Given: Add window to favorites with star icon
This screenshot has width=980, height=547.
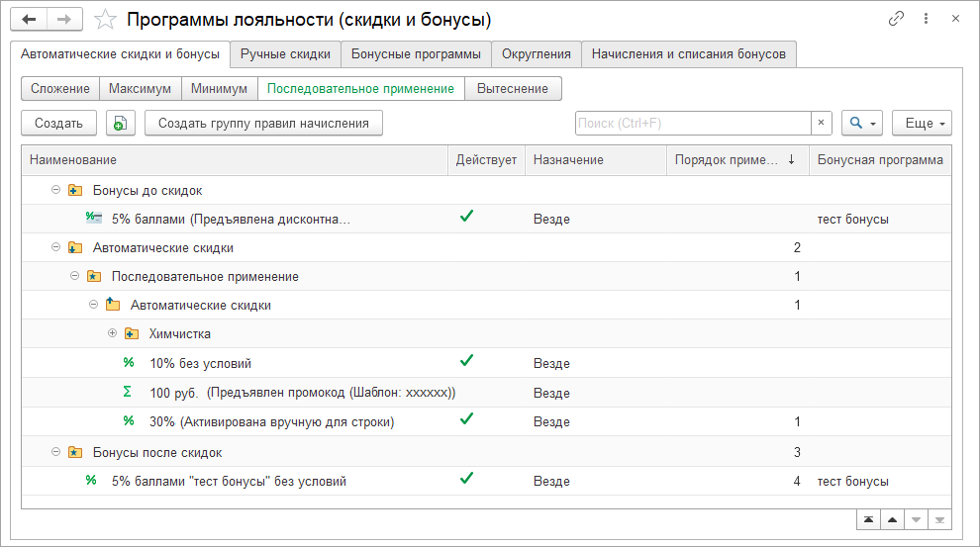Looking at the screenshot, I should [107, 20].
